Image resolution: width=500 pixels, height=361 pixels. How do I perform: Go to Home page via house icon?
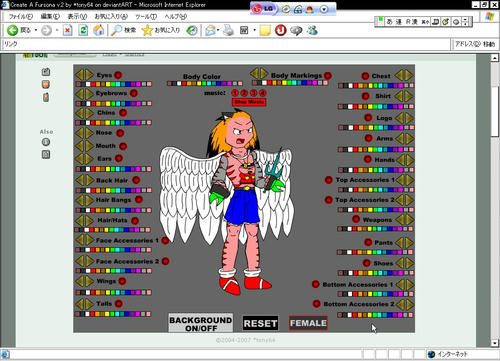tap(98, 30)
